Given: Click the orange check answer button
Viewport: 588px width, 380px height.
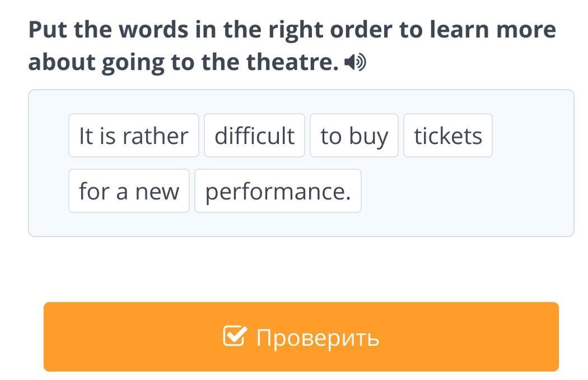Looking at the screenshot, I should (x=301, y=337).
